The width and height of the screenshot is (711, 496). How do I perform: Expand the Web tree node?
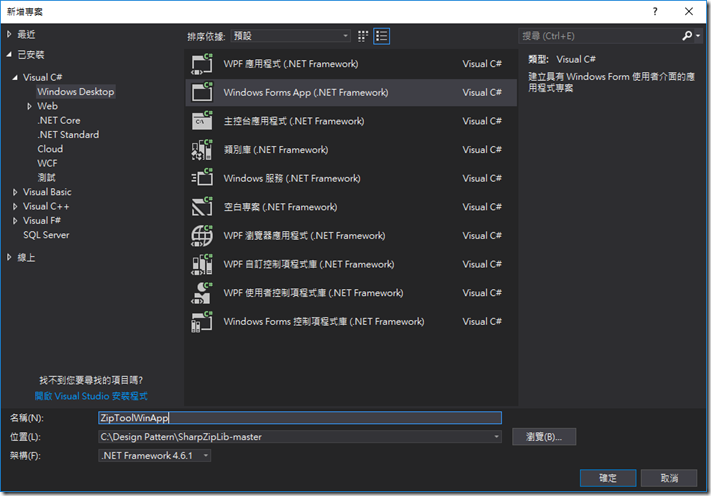coord(29,106)
